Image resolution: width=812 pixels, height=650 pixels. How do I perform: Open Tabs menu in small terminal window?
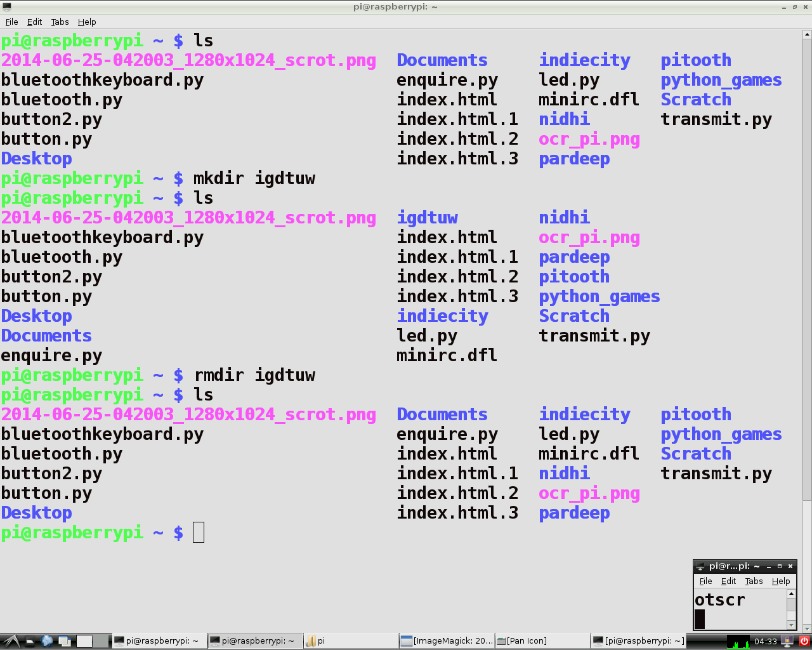point(754,581)
